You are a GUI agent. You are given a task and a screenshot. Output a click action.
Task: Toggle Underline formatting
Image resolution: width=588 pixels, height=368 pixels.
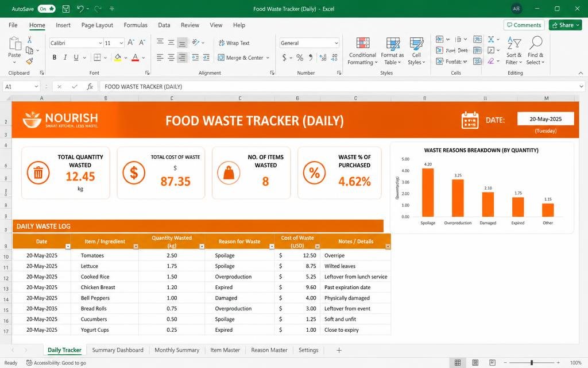(x=76, y=57)
